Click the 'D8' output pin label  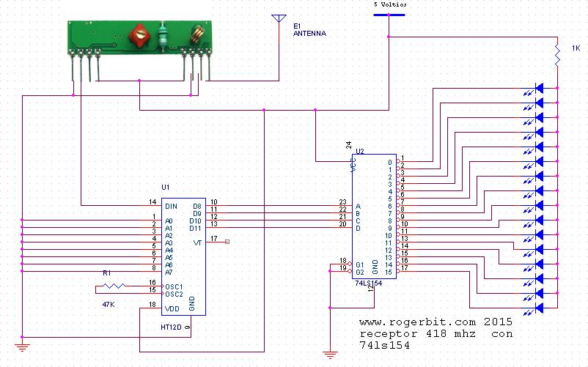(x=197, y=206)
